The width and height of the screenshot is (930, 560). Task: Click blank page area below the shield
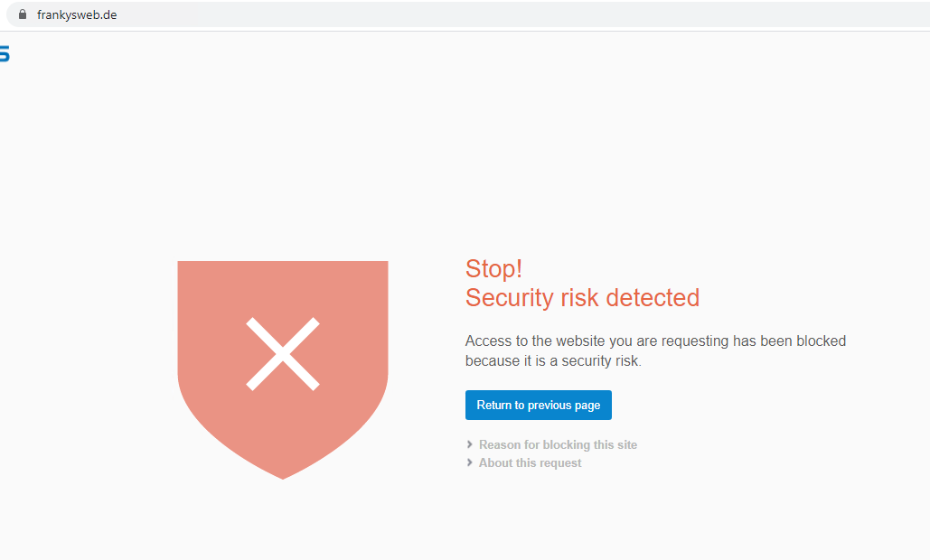tap(283, 521)
